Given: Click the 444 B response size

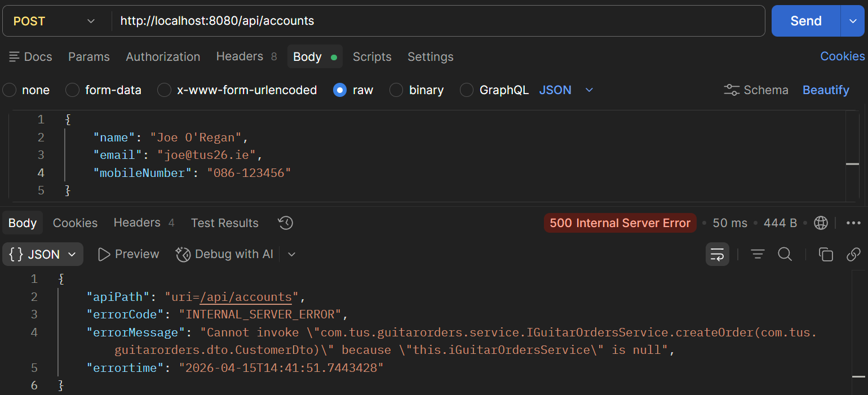Looking at the screenshot, I should [780, 223].
